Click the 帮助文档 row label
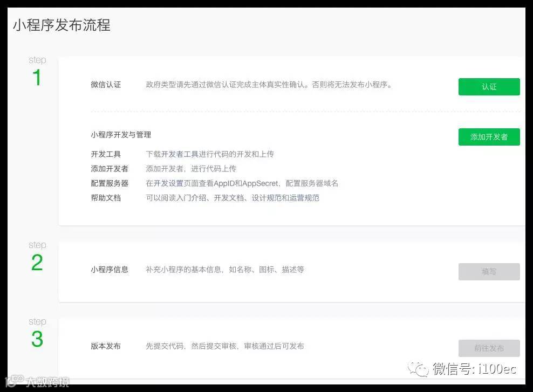The height and width of the screenshot is (392, 533). coord(106,198)
